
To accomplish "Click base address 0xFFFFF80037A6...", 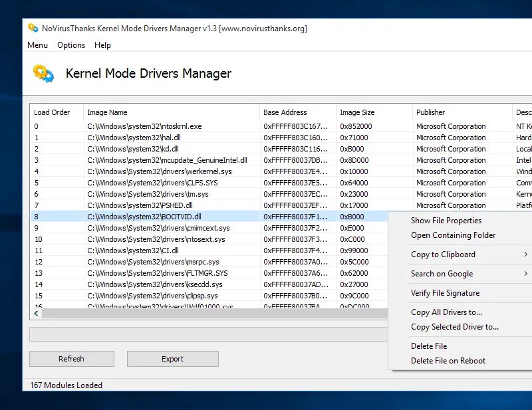I will pos(295,273).
